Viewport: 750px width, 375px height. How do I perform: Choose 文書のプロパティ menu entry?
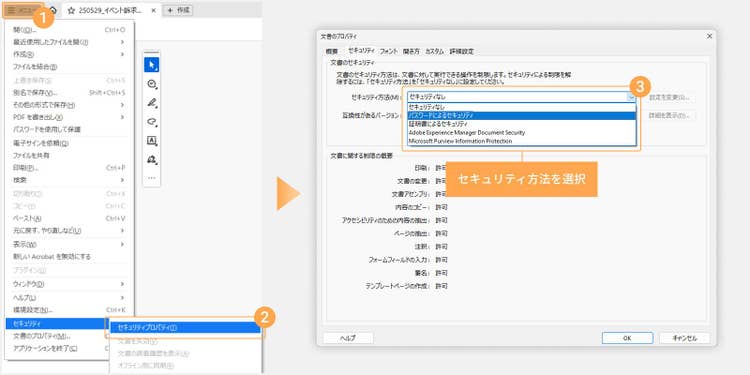coord(57,336)
